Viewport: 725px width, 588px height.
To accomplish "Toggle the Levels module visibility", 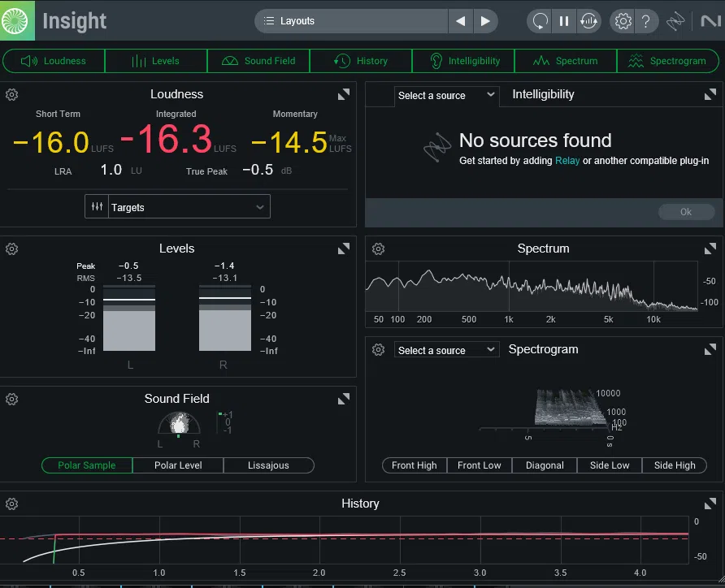I will pyautogui.click(x=156, y=61).
